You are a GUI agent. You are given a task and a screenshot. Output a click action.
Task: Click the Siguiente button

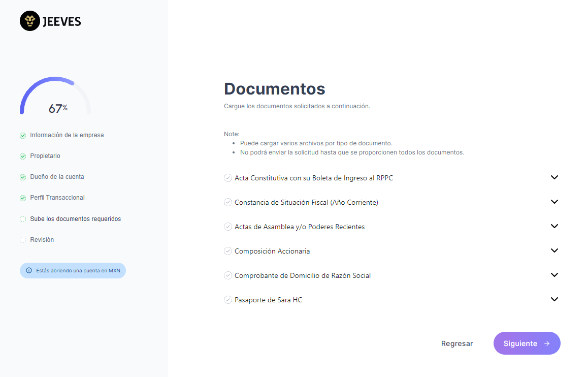point(527,343)
